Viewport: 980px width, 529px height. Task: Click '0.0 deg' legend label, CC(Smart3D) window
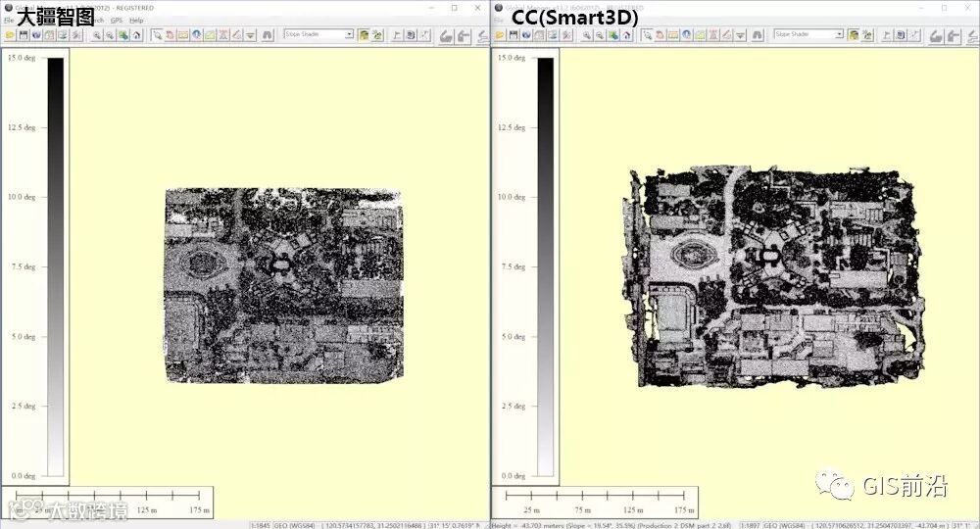pyautogui.click(x=514, y=476)
